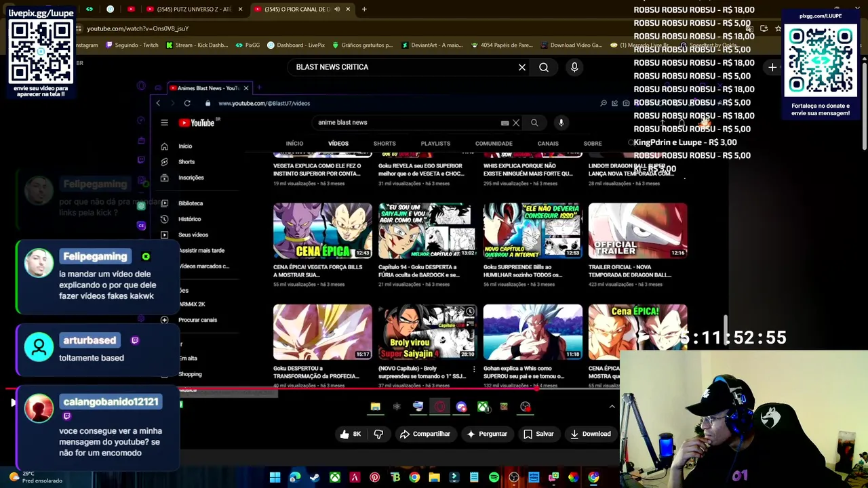Open the PixGG bookmark
Viewport: 868px width, 488px height.
[x=248, y=45]
